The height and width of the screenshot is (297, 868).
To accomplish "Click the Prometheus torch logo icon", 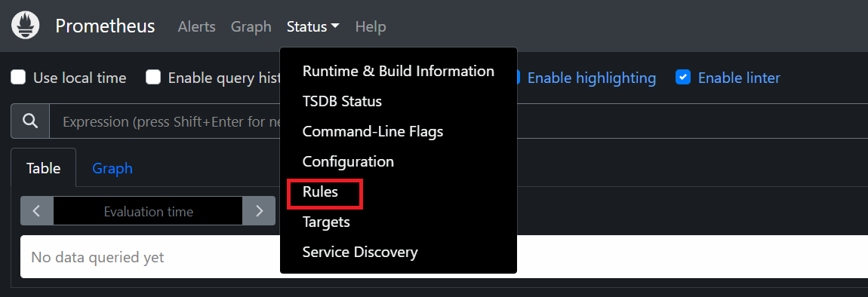I will click(x=26, y=26).
